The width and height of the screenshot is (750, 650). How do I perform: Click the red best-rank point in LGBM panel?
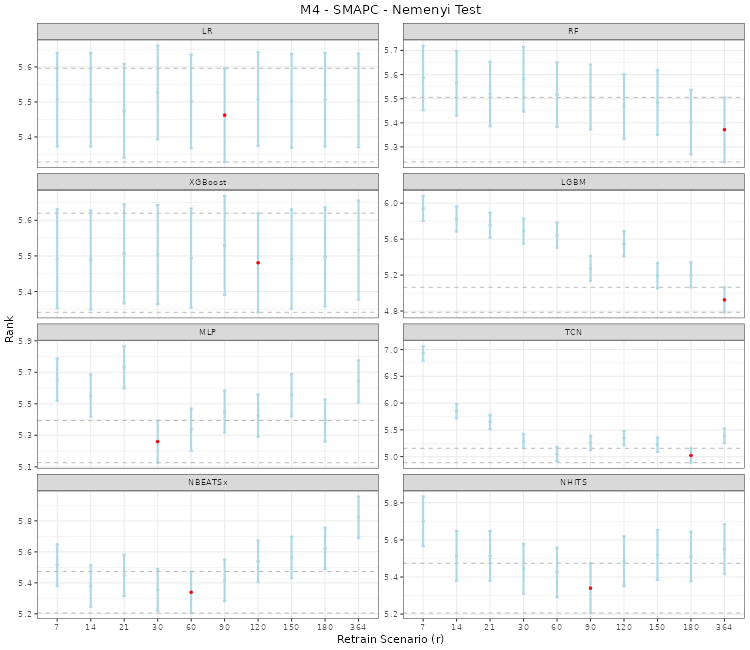[724, 300]
